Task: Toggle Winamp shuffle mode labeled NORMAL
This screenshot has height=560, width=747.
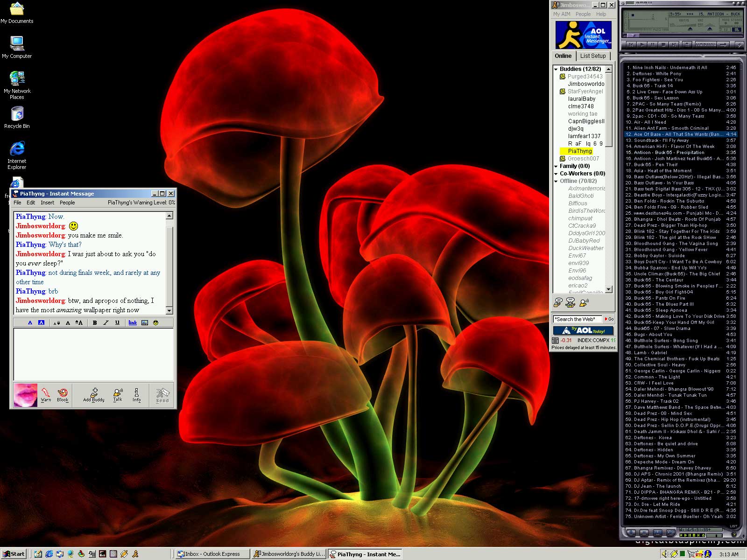Action: pyautogui.click(x=706, y=45)
